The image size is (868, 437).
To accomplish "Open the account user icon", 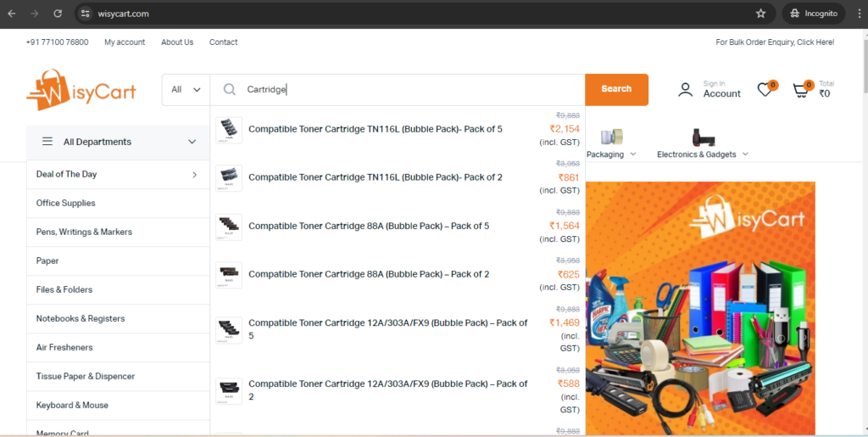I will (x=685, y=90).
